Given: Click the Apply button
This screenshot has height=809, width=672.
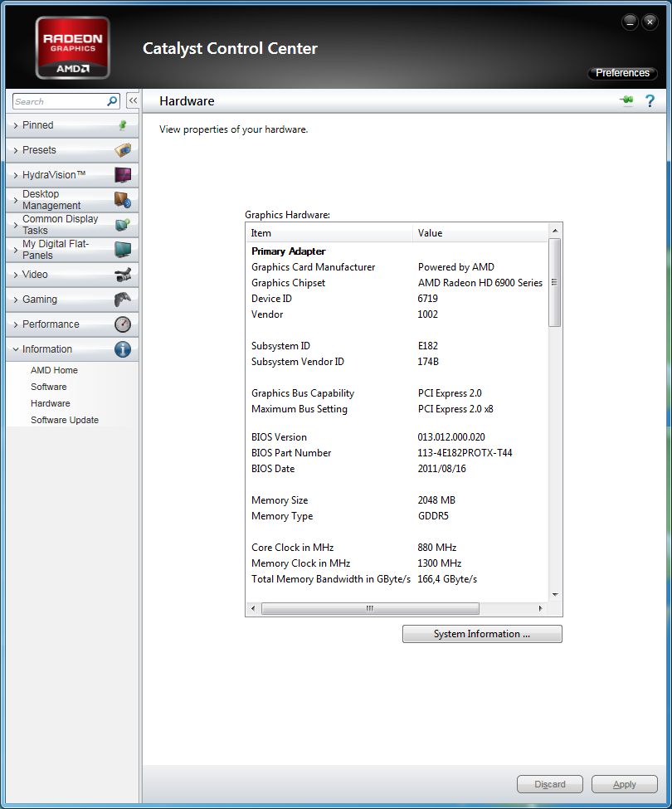Looking at the screenshot, I should click(x=625, y=784).
